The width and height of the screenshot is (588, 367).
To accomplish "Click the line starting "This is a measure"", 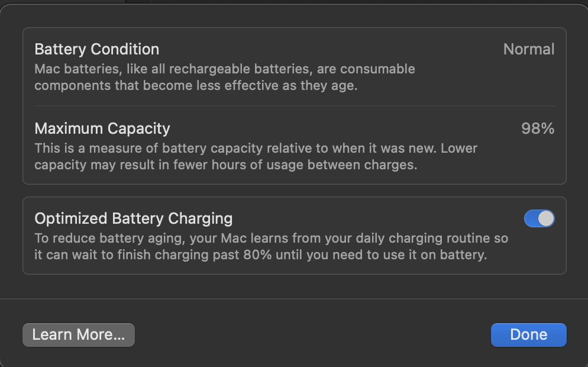I will (256, 148).
